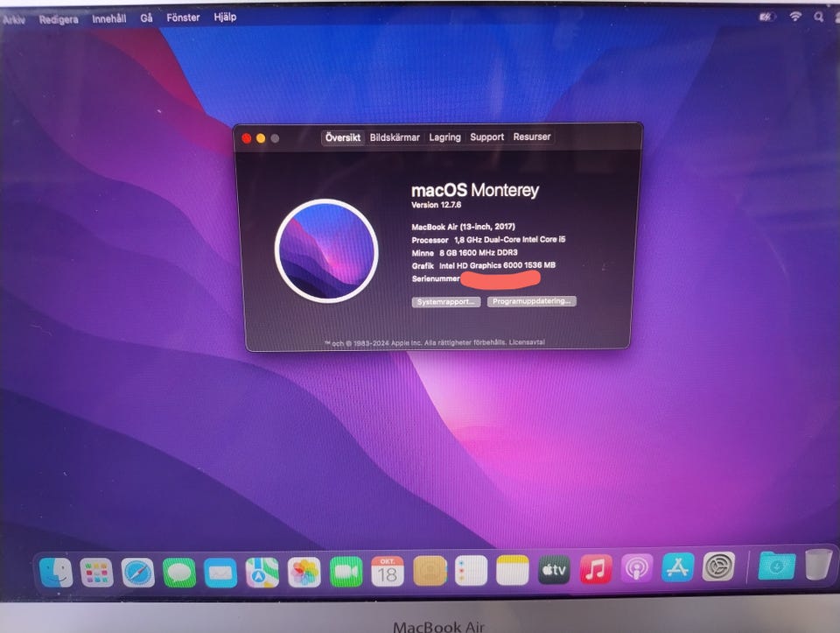
Task: Open Finder from the Dock
Action: pos(56,573)
